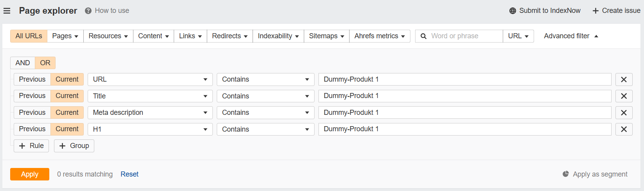Open the H1 field dropdown
The image size is (644, 191).
150,129
